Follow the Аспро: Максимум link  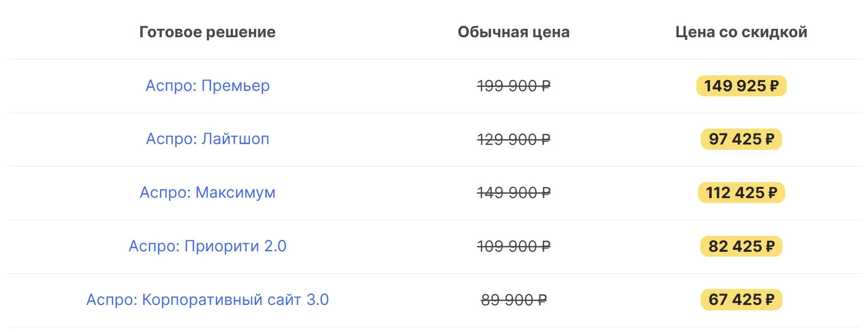click(x=207, y=192)
